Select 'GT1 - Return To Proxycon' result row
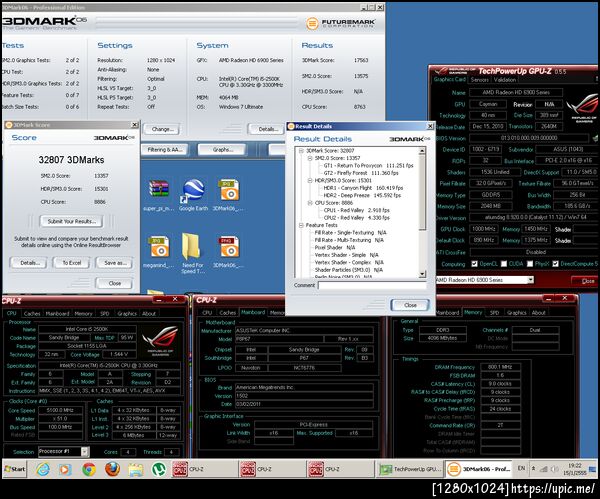Image resolution: width=600 pixels, height=499 pixels. pos(368,166)
